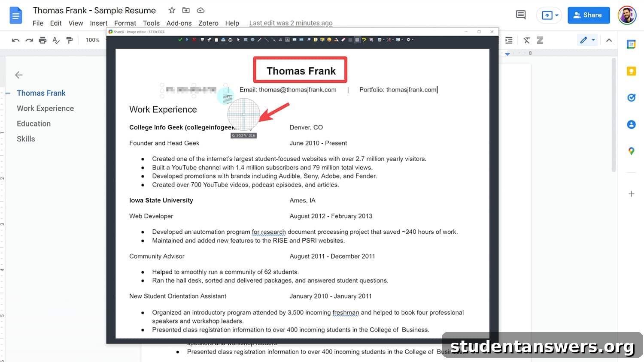Undo the last action in Google Docs
This screenshot has height=362, width=644.
coord(15,40)
